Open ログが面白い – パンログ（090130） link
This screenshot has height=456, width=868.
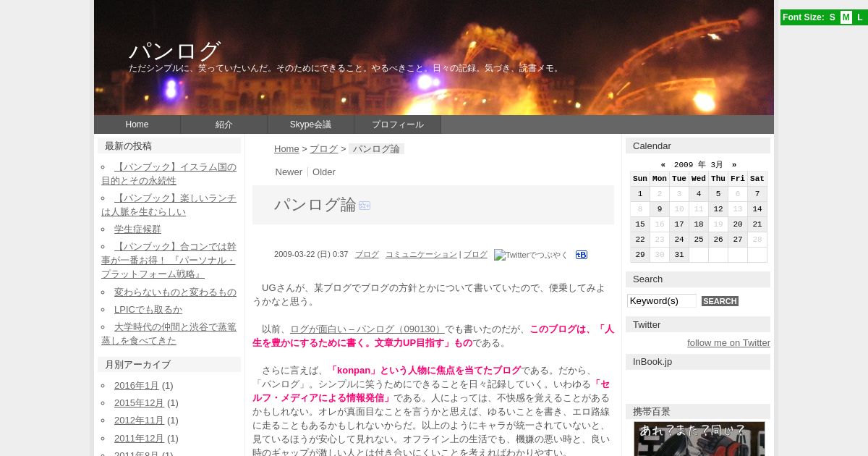pos(367,329)
